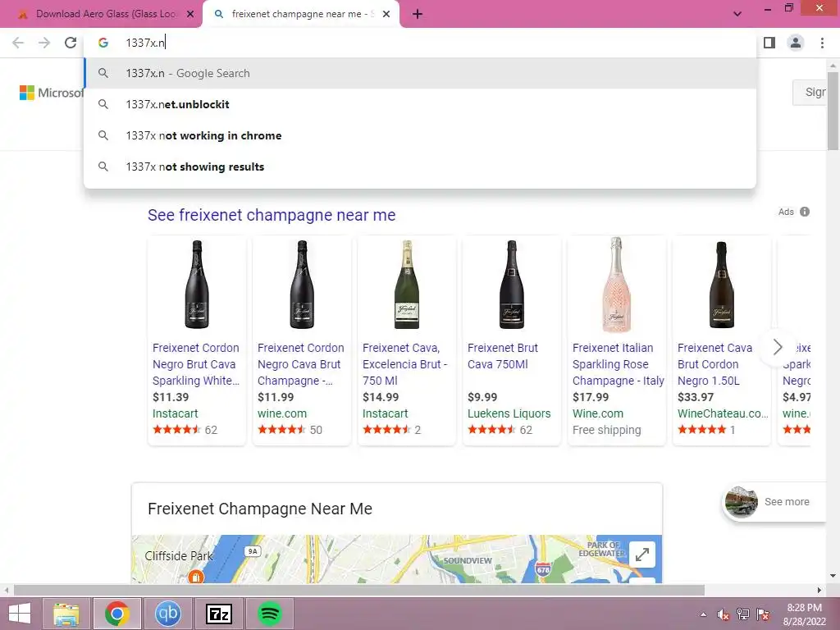Click the Microsoft logo on the page
Screen dimensions: 840x630
point(52,93)
